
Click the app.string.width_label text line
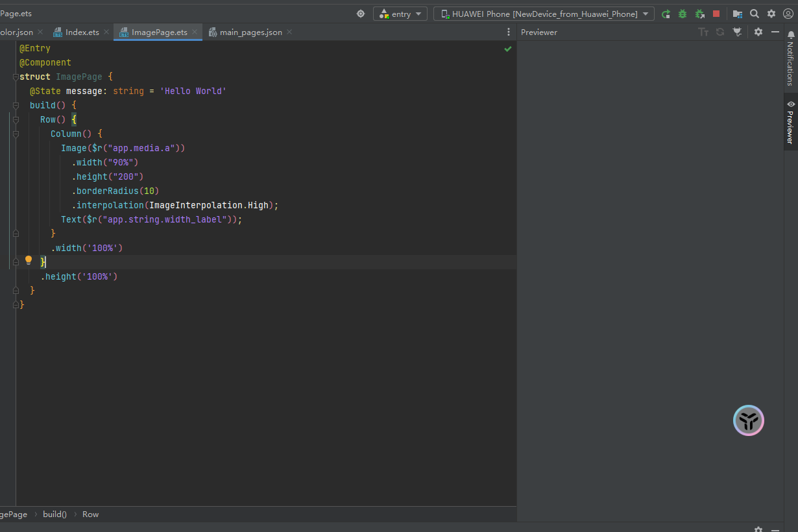point(152,220)
